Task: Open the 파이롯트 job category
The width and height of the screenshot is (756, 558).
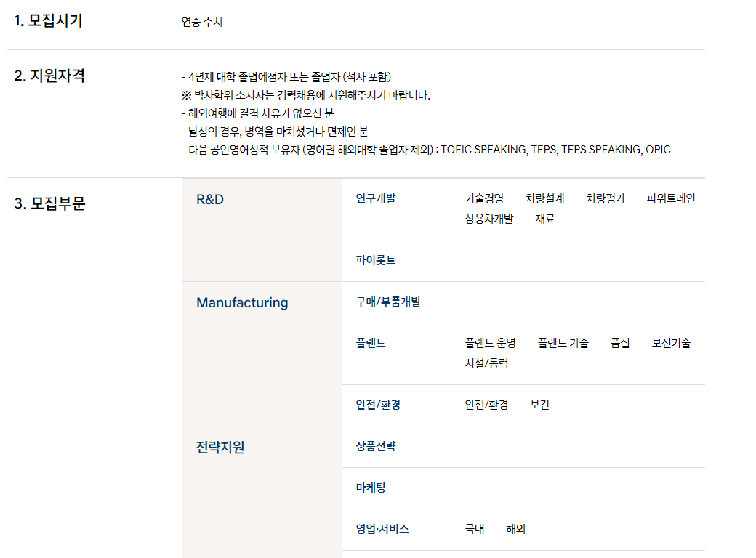Action: point(375,260)
